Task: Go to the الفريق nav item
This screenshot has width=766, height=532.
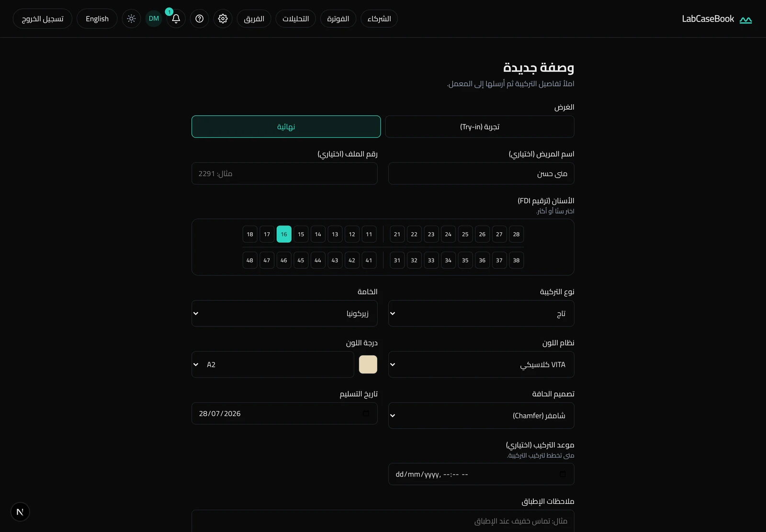Action: coord(254,19)
